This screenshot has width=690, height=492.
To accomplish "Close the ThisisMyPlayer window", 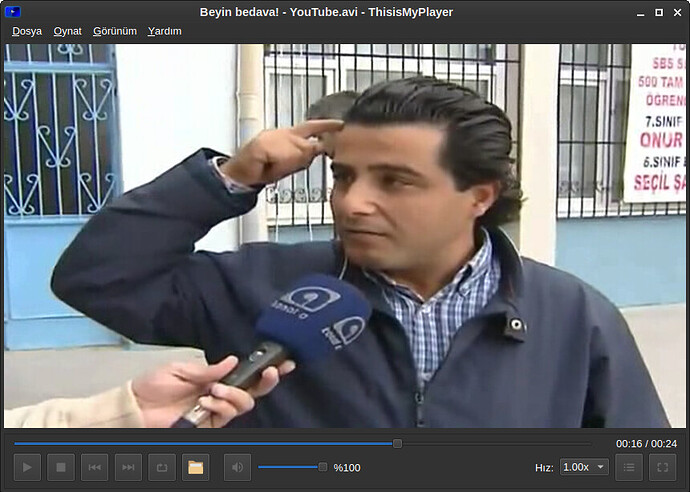I will (678, 13).
